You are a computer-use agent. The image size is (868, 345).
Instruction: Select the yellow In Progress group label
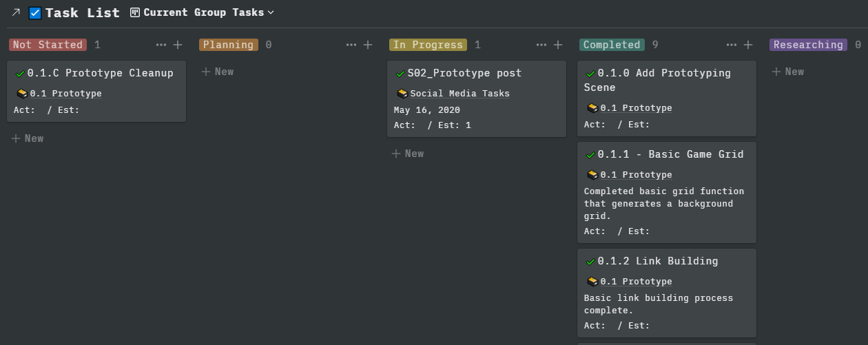point(428,45)
